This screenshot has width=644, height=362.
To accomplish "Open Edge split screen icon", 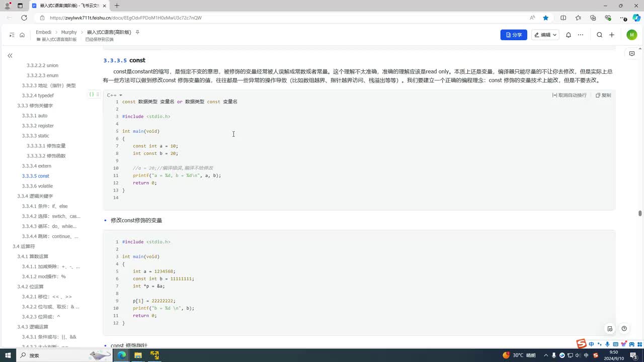I will pyautogui.click(x=563, y=18).
